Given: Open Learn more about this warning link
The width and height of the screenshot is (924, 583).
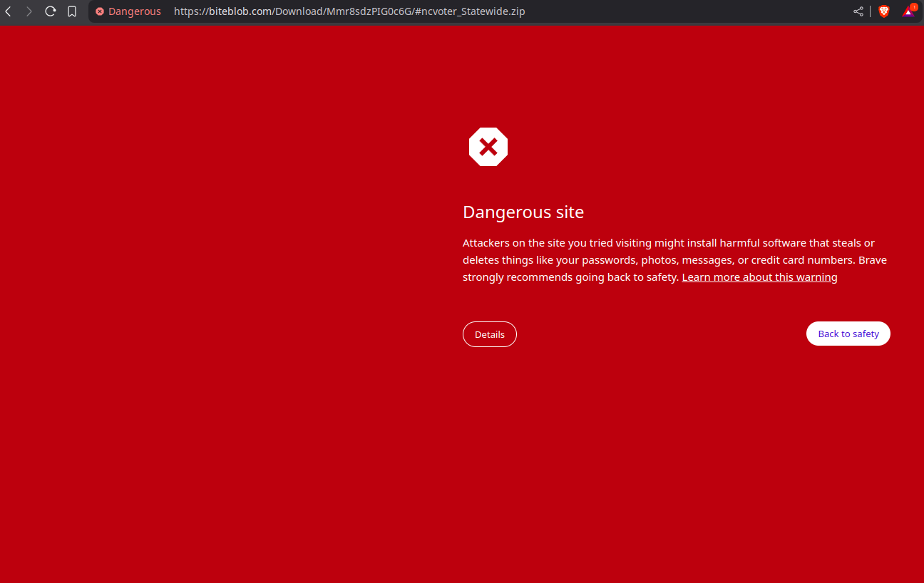Looking at the screenshot, I should tap(759, 277).
